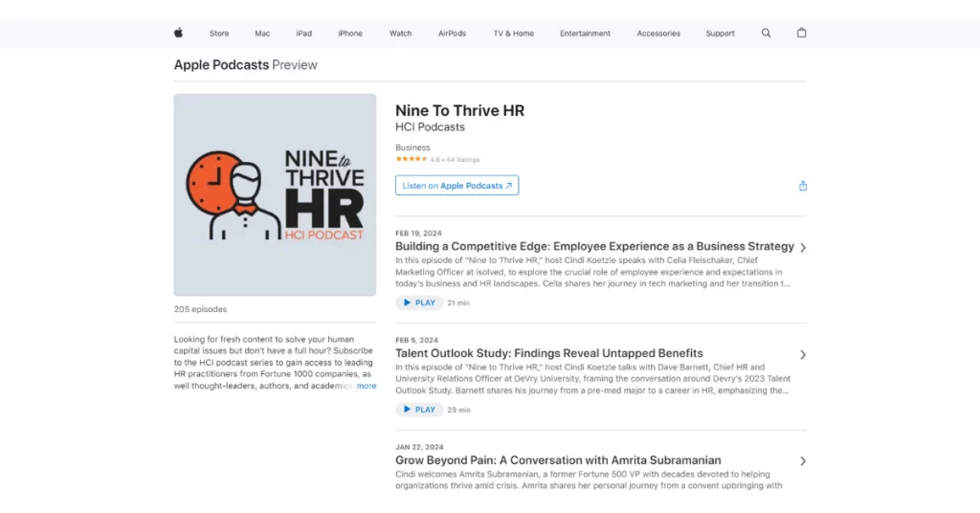The image size is (980, 513).
Task: Open the iPad menu
Action: click(303, 33)
